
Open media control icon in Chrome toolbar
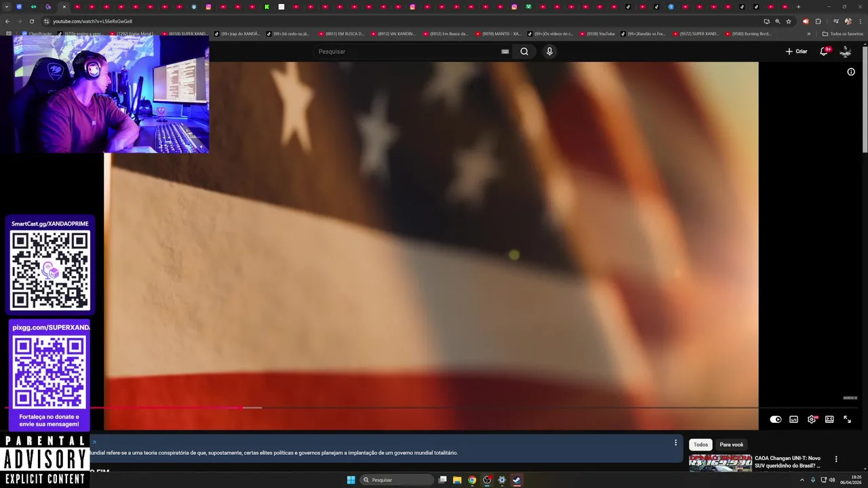tap(835, 21)
